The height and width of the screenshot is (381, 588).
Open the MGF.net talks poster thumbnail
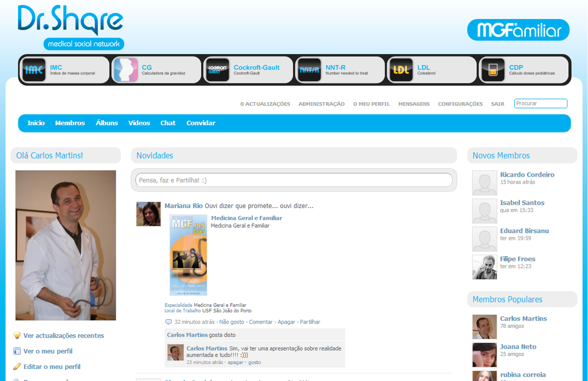coord(188,255)
